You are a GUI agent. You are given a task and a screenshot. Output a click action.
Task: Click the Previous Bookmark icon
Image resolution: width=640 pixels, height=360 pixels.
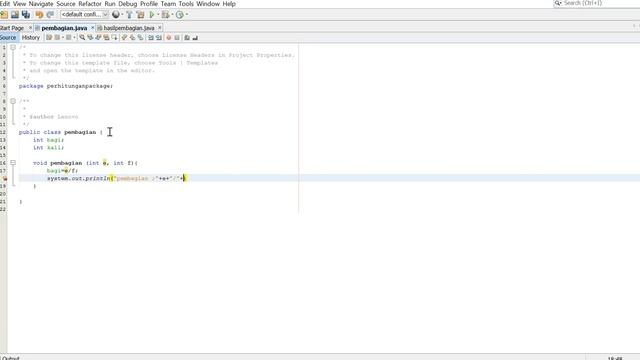point(124,38)
